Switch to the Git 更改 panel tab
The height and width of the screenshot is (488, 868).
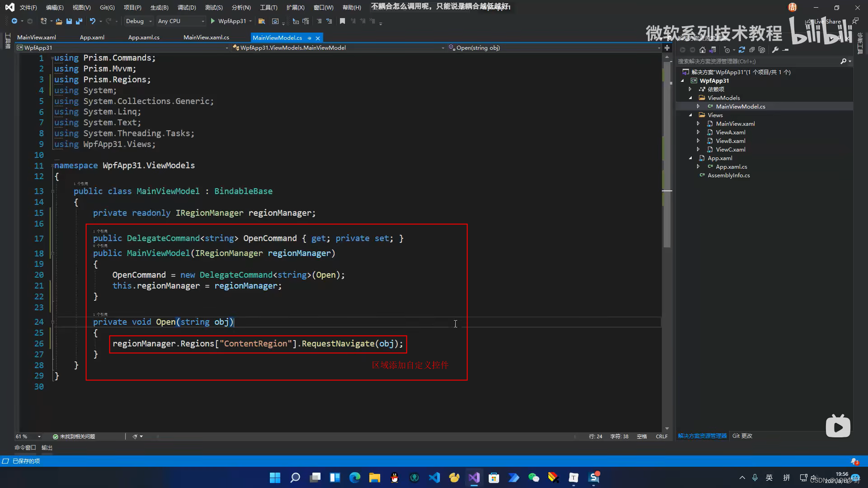tap(742, 436)
